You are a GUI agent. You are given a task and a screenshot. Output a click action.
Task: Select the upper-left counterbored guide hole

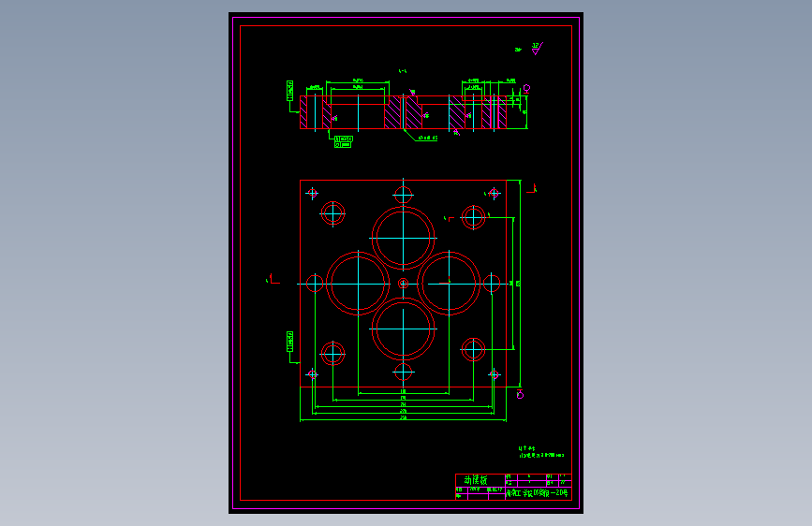pyautogui.click(x=332, y=213)
